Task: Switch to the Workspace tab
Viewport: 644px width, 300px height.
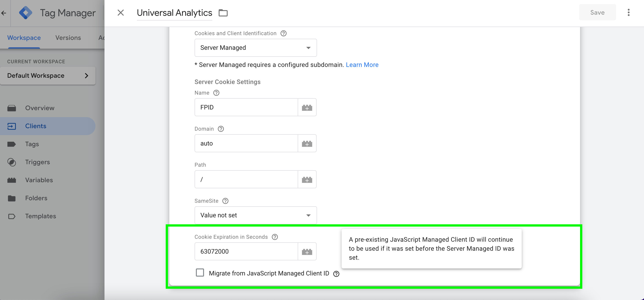Action: point(24,38)
